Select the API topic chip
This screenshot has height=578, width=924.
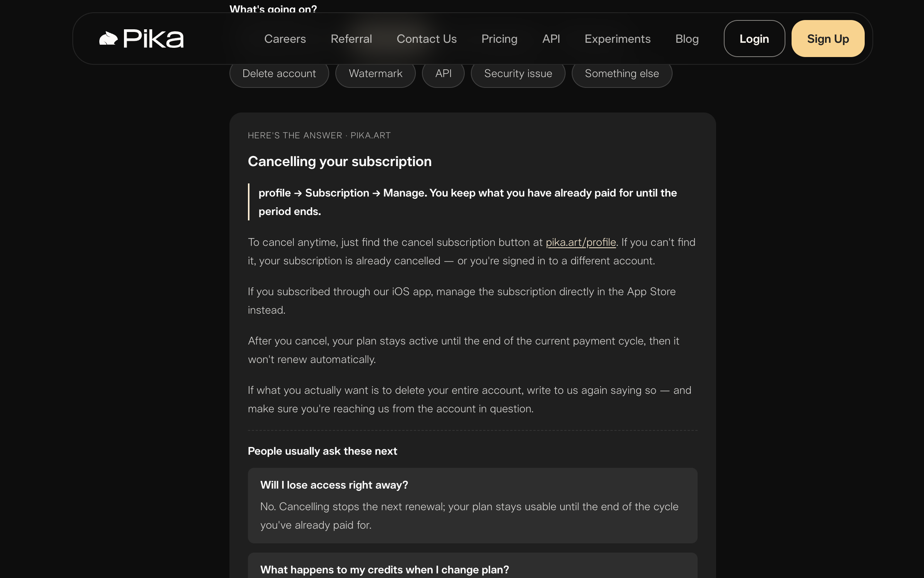(443, 73)
